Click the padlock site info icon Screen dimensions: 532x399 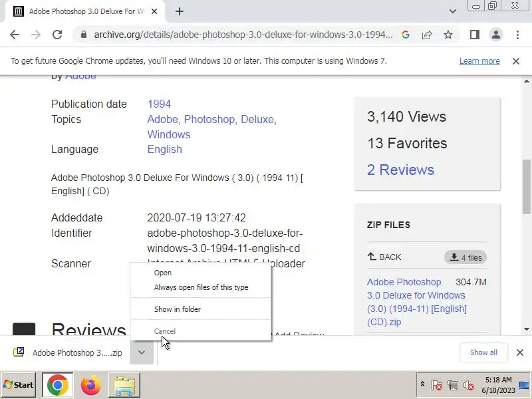point(84,35)
